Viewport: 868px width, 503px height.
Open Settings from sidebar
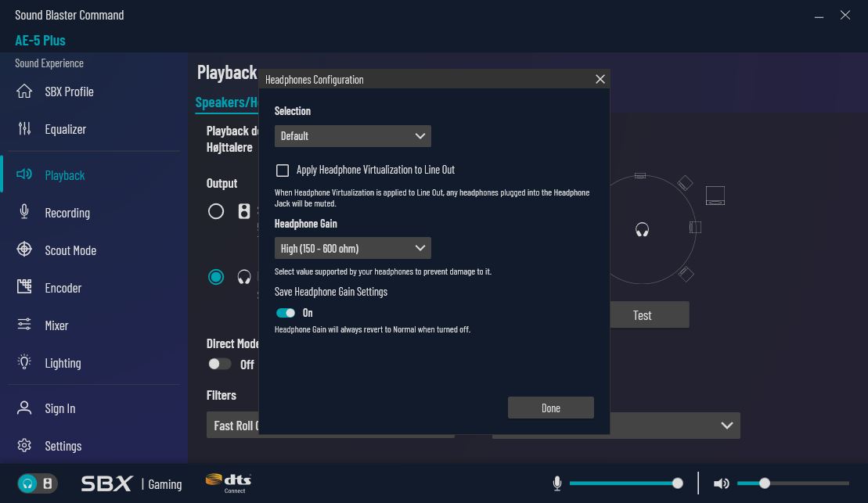tap(63, 446)
